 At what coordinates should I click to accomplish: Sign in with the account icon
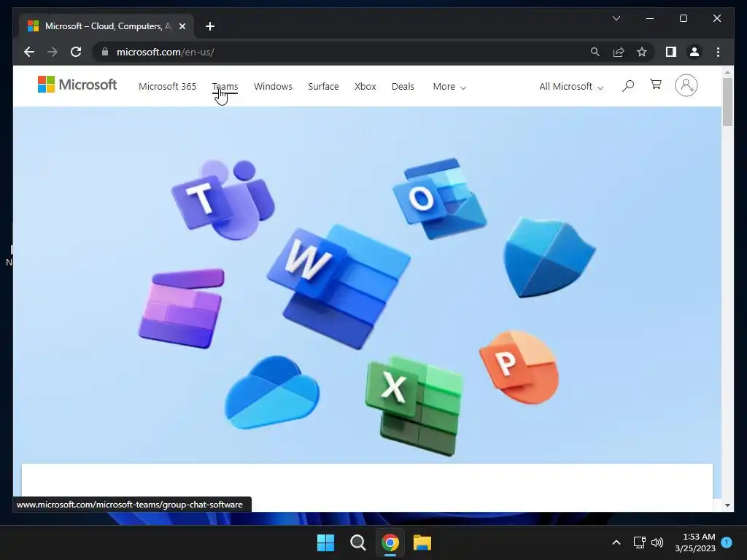tap(686, 85)
